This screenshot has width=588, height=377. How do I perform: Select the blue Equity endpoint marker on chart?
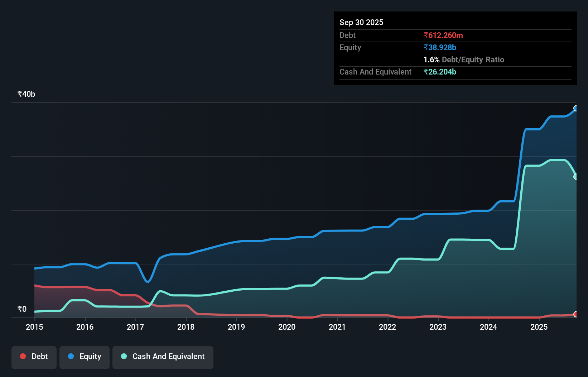(x=576, y=109)
